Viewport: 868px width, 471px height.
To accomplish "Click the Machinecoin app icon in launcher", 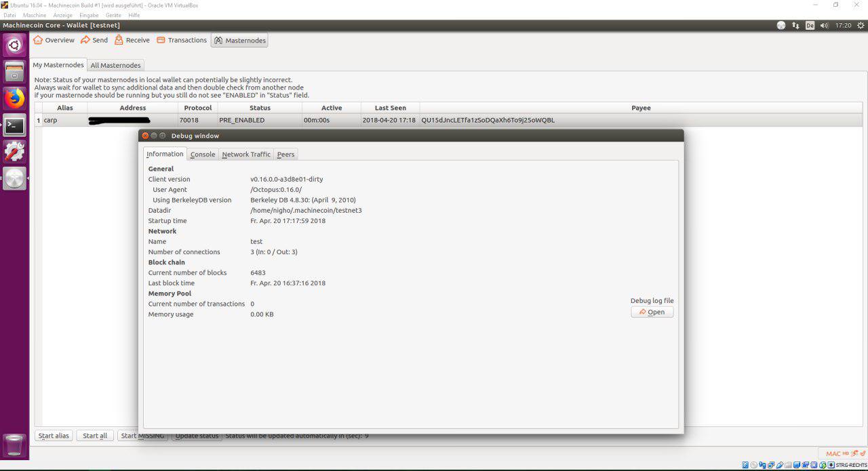I will pyautogui.click(x=15, y=178).
